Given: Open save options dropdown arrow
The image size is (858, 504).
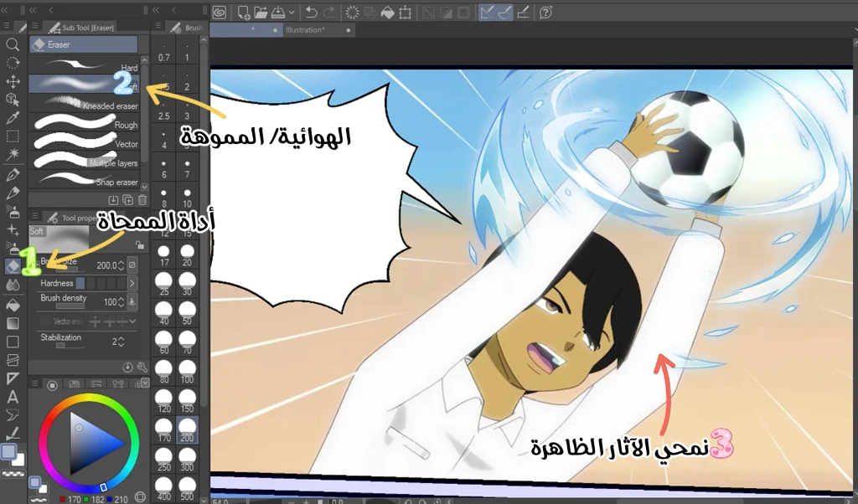Looking at the screenshot, I should coord(292,12).
